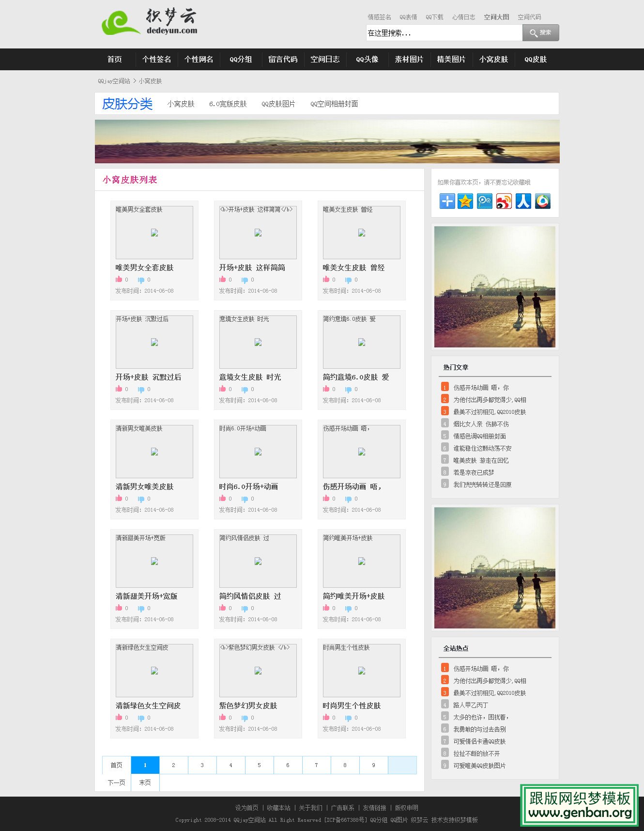
Task: Open 唯美皮肤 游走在回忆 hot article
Action: coord(481,460)
